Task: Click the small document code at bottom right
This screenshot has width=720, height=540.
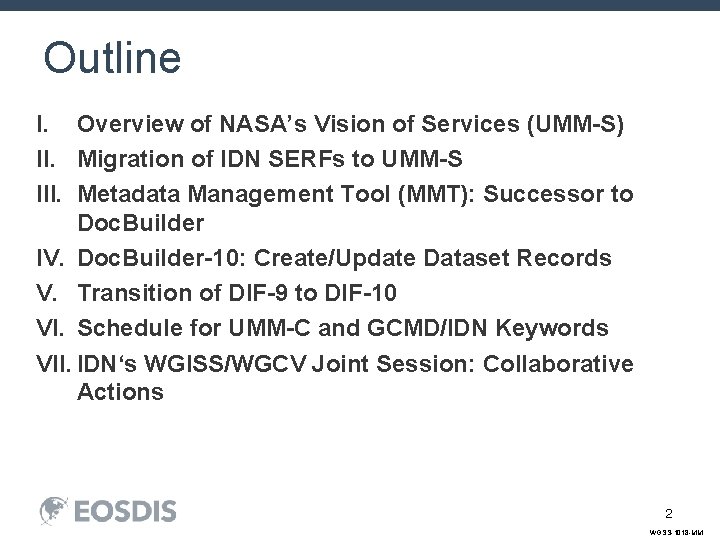Action: click(x=676, y=532)
